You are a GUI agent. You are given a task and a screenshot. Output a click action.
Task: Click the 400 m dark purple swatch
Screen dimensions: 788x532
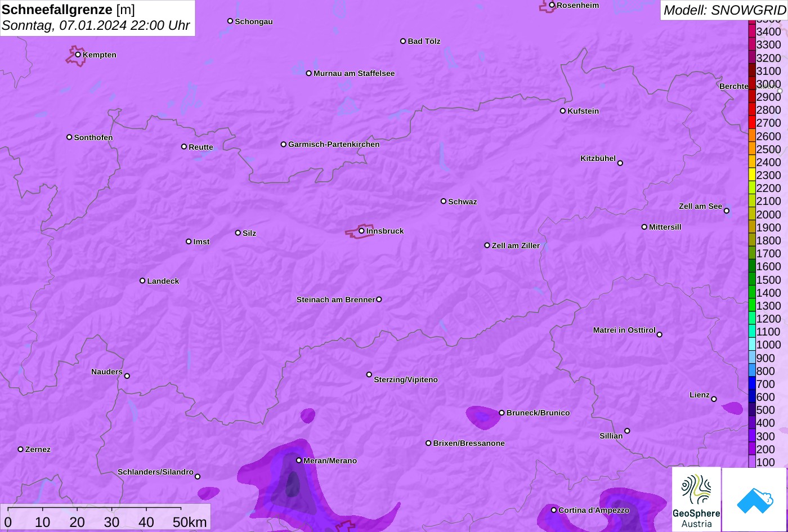[x=751, y=423]
